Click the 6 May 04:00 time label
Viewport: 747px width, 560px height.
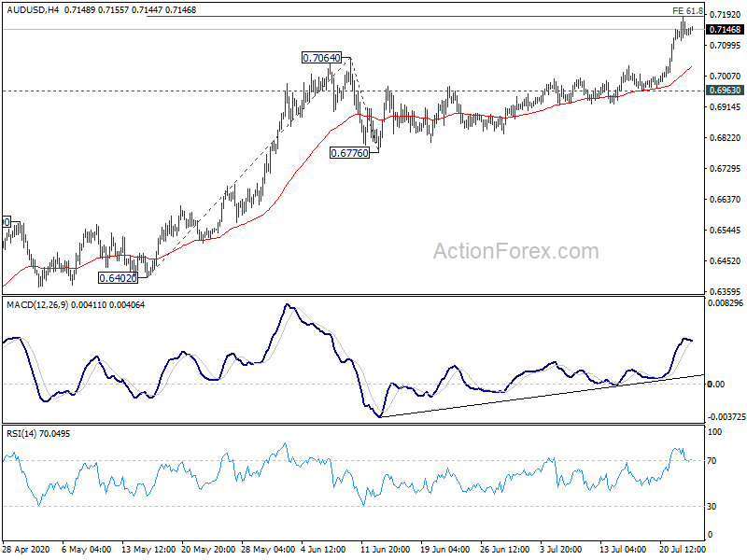(x=86, y=550)
